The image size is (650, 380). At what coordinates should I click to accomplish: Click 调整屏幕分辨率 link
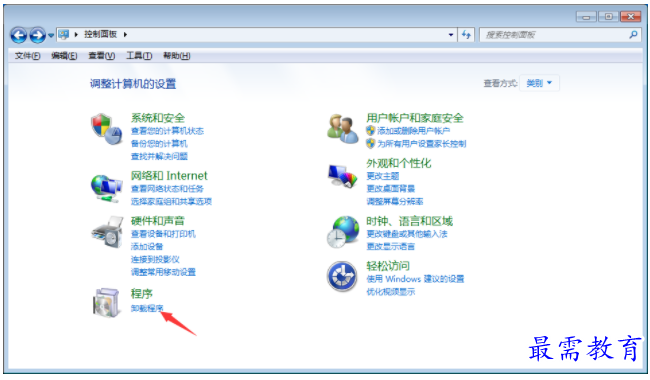point(395,201)
